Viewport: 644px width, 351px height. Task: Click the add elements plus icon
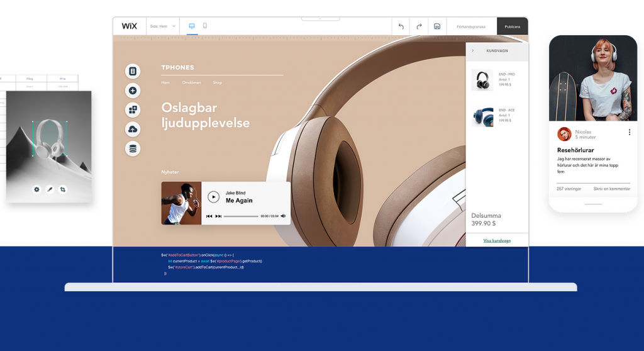point(133,91)
